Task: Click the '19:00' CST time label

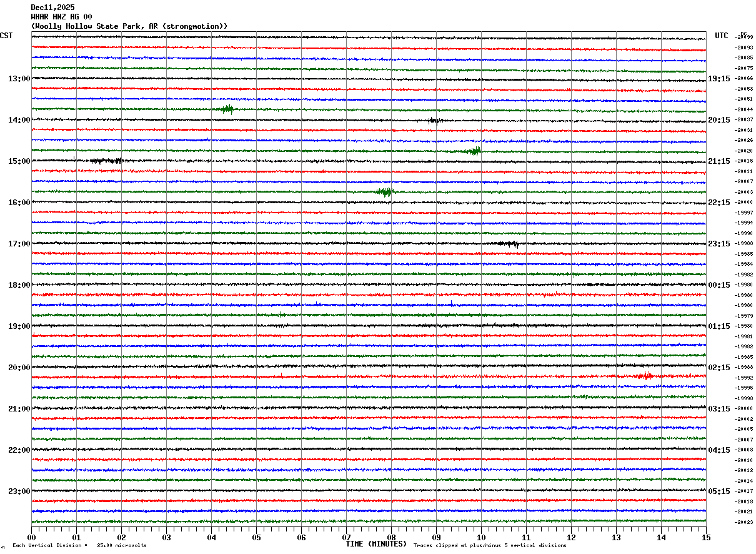Action: click(x=19, y=326)
